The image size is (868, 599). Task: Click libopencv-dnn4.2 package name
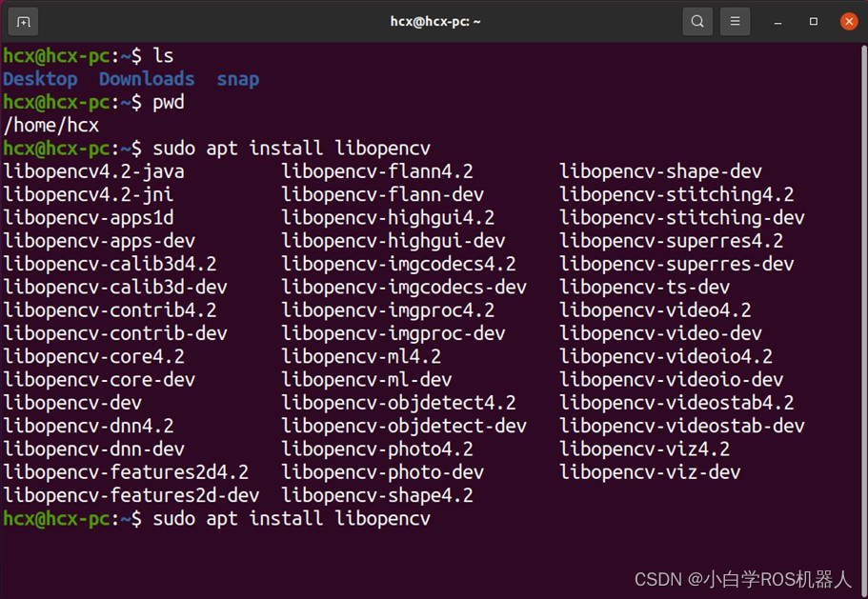coord(88,427)
